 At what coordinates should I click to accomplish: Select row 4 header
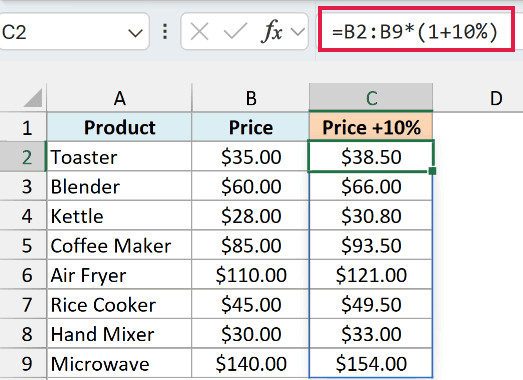(x=23, y=216)
